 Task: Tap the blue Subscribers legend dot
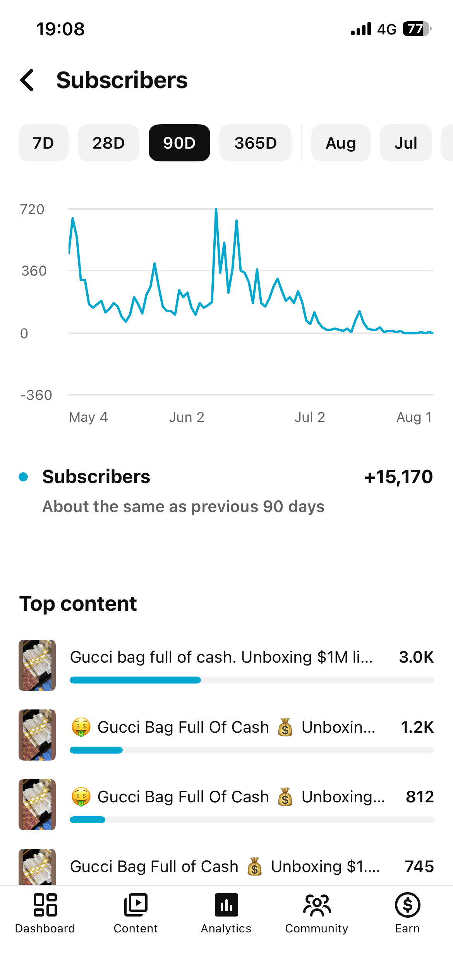tap(23, 476)
